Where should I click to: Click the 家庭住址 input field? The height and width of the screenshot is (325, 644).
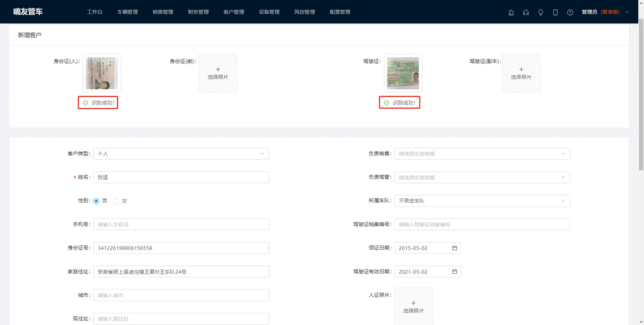click(181, 272)
